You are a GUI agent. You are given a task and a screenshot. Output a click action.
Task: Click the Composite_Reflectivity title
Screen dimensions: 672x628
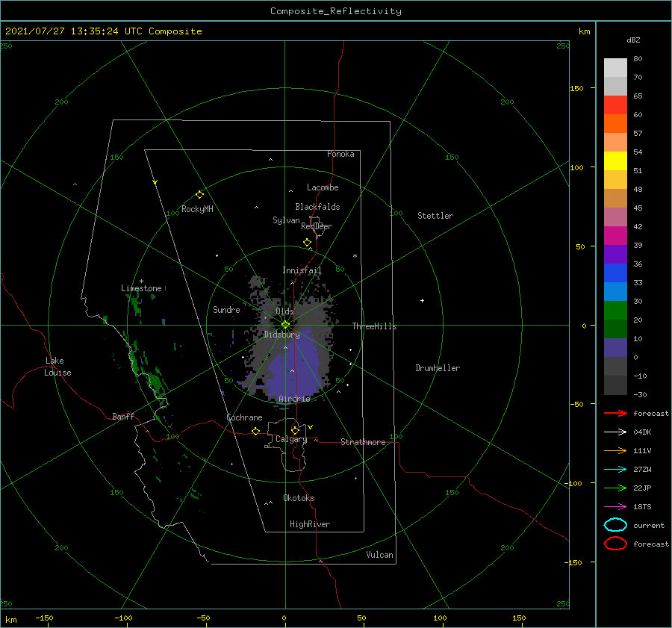tap(336, 11)
